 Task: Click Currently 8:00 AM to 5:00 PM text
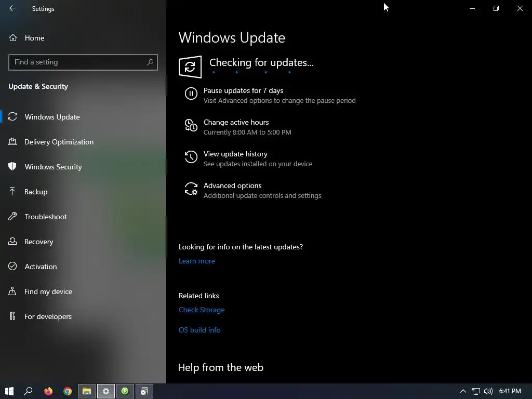tap(247, 132)
